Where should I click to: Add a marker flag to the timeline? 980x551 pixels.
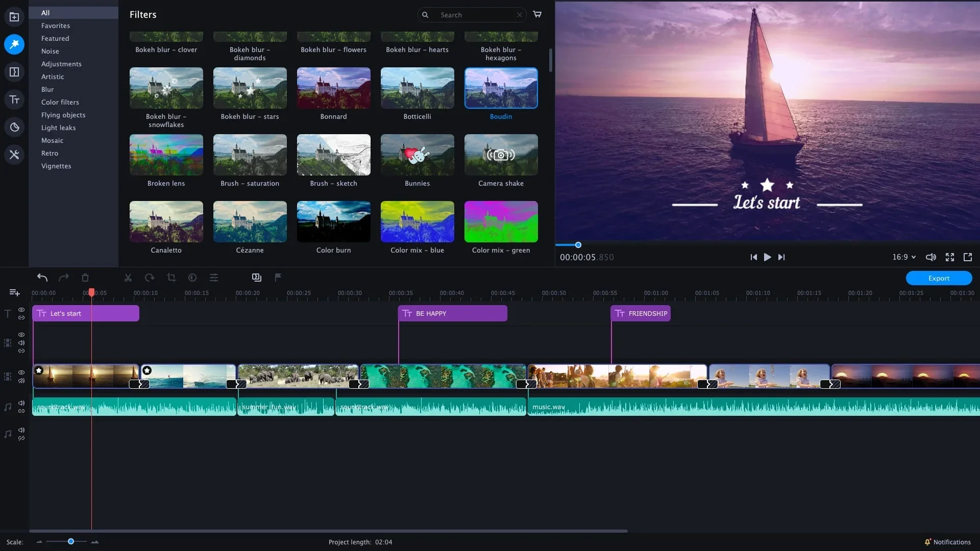click(277, 278)
